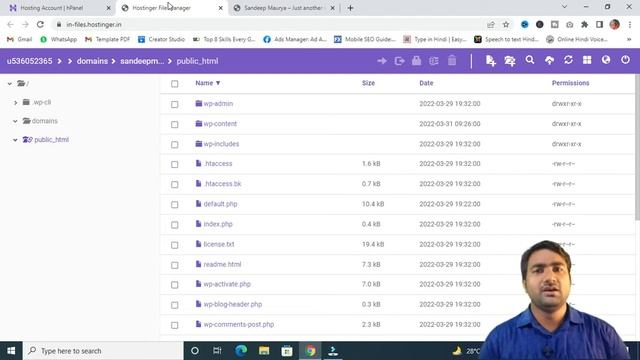The image size is (640, 360).
Task: Open the file manager search icon
Action: pos(530,60)
